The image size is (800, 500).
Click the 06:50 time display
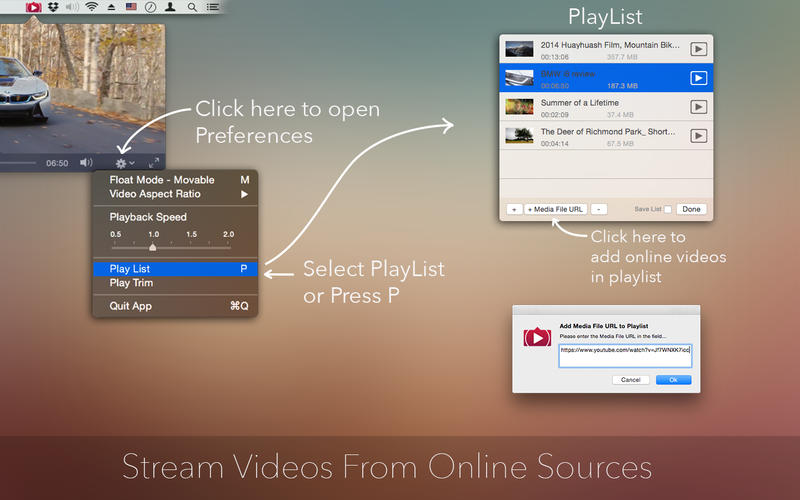[x=57, y=163]
